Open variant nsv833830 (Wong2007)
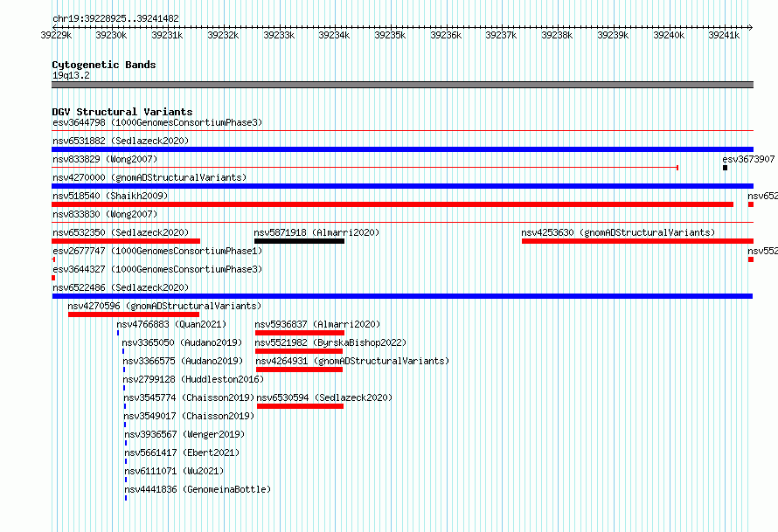This screenshot has width=778, height=532. [x=105, y=214]
